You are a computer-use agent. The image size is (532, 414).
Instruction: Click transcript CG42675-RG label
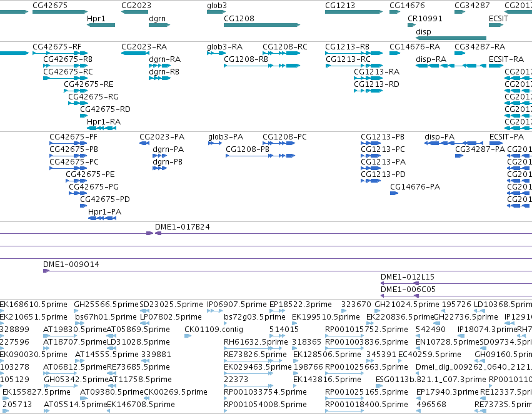(x=93, y=97)
